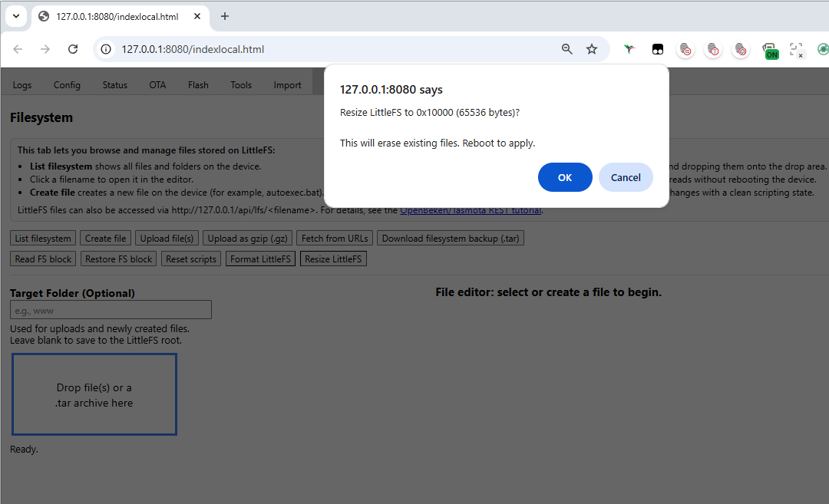The image size is (829, 504).
Task: View site information icon
Action: (x=106, y=49)
